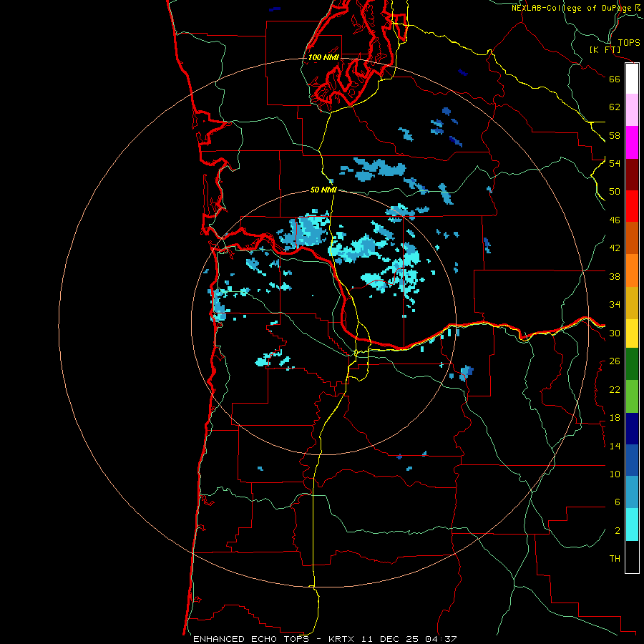Pick the bright orange legend swatch
This screenshot has height=644, width=644.
point(632,270)
